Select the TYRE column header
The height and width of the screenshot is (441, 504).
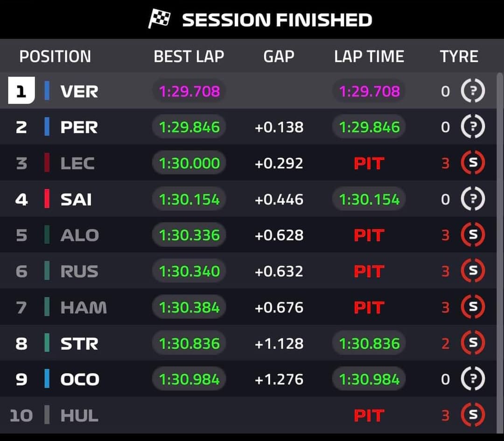tap(459, 56)
